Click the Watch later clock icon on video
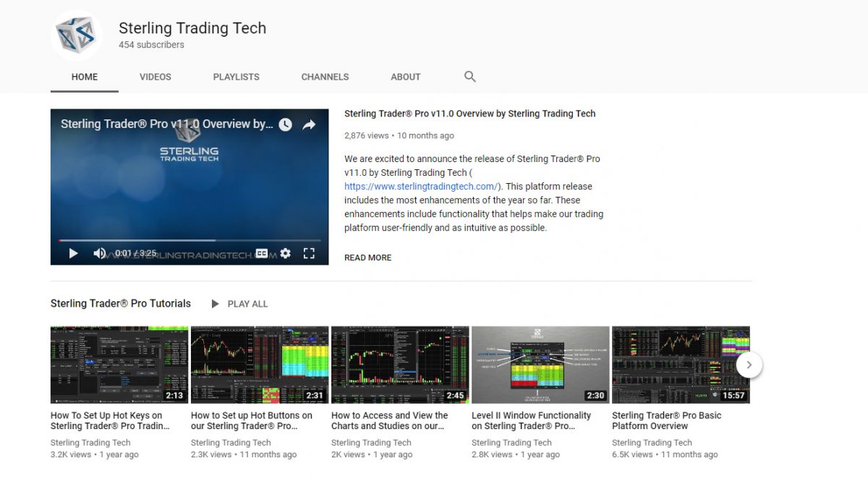 click(286, 124)
